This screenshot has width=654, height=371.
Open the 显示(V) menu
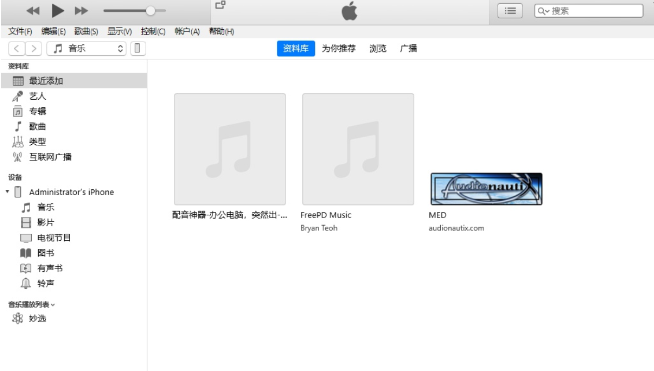(120, 31)
